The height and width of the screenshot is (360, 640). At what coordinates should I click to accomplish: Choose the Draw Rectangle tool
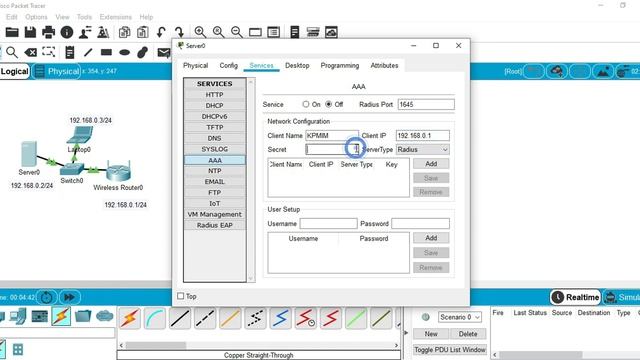click(106, 52)
